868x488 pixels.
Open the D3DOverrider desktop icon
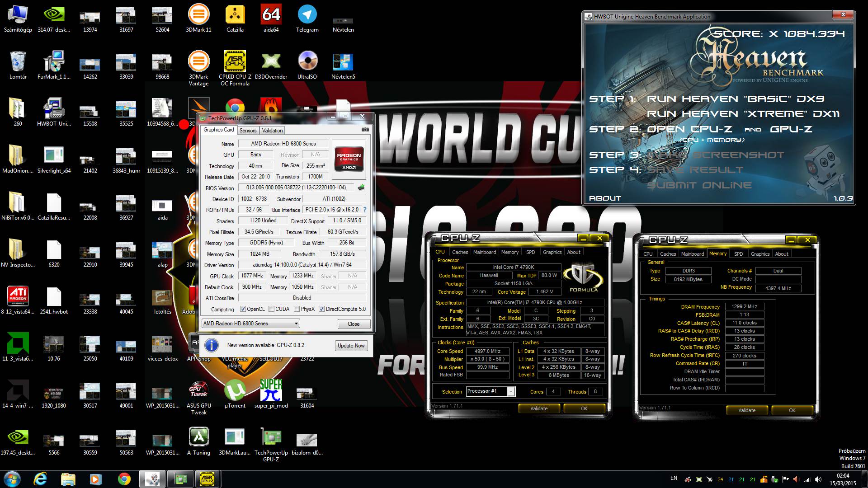pos(271,66)
